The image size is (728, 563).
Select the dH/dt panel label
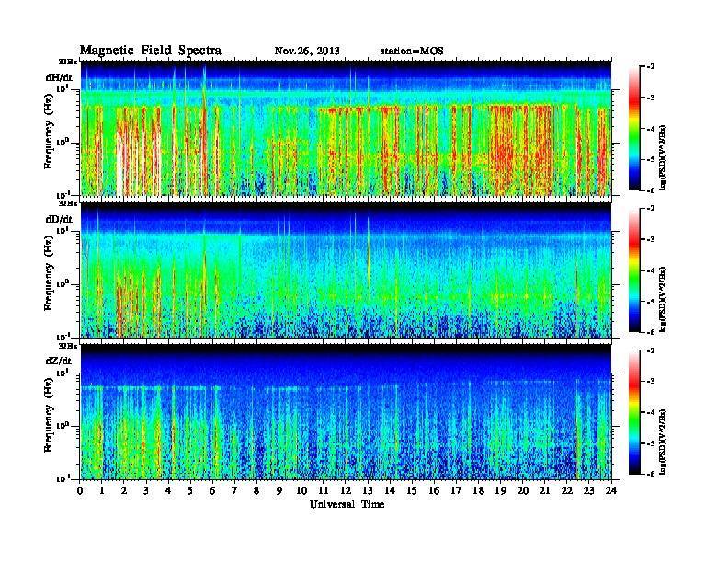tap(59, 77)
